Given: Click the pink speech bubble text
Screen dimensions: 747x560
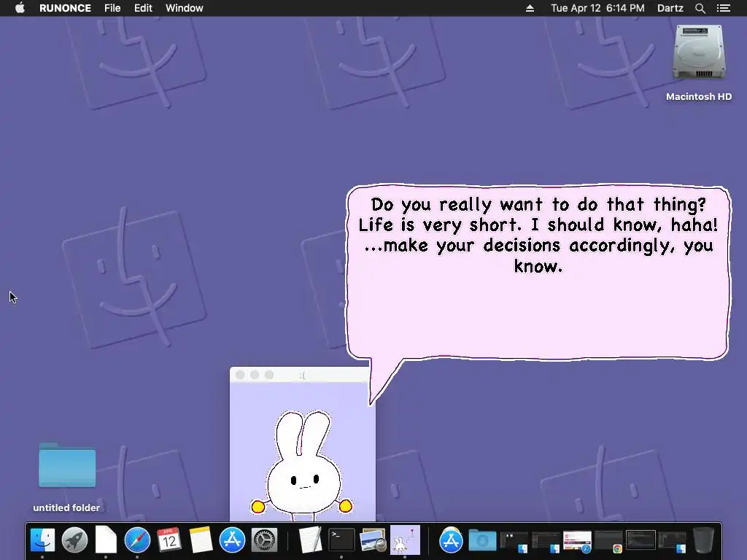Looking at the screenshot, I should (538, 235).
